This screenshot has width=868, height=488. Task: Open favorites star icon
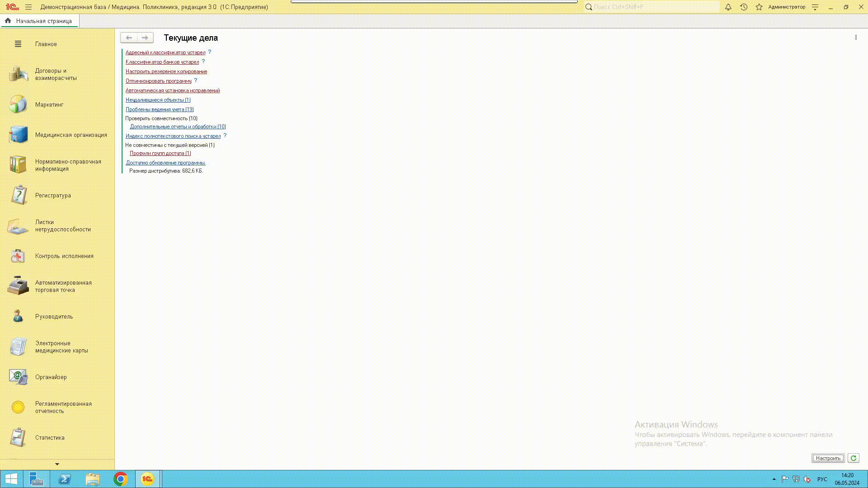(759, 7)
